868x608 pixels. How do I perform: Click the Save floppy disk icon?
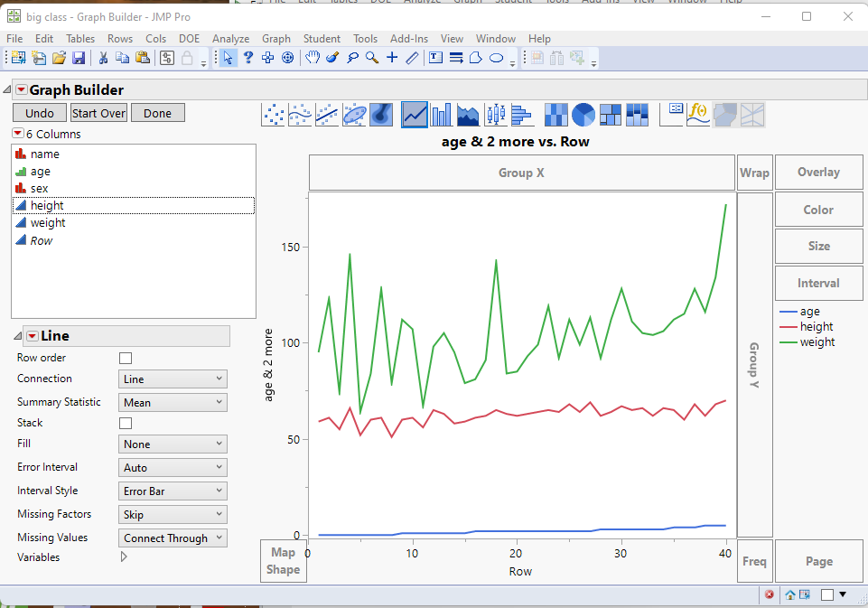tap(78, 58)
